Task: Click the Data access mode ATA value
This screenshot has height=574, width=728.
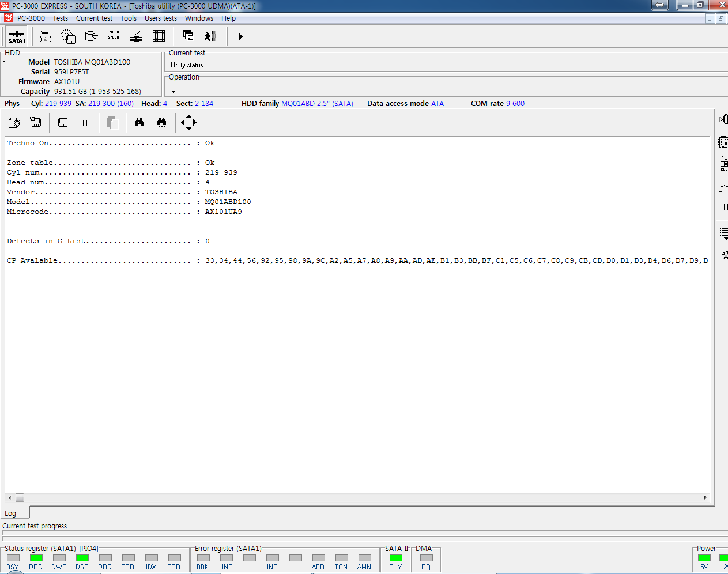Action: click(x=437, y=104)
